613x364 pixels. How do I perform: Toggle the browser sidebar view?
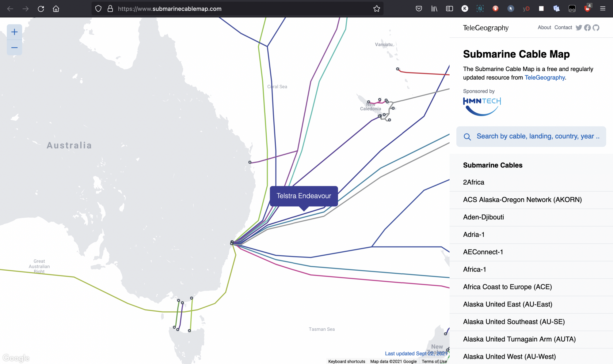(x=449, y=9)
